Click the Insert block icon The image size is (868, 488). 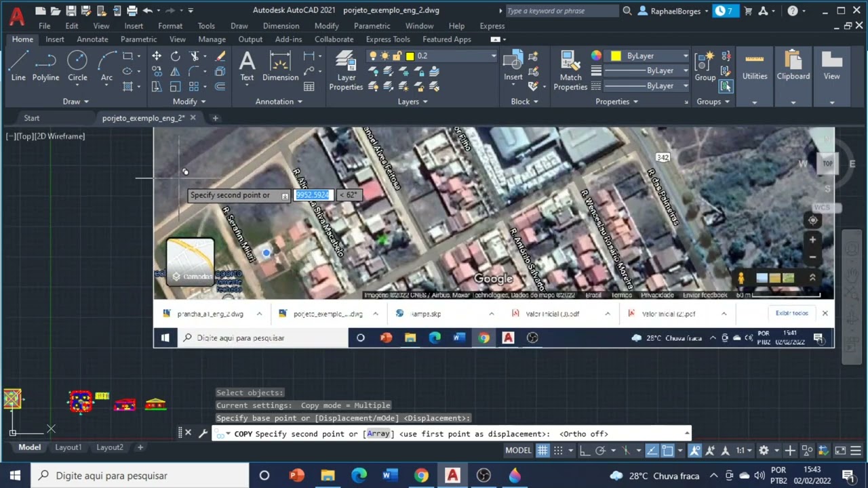click(513, 66)
